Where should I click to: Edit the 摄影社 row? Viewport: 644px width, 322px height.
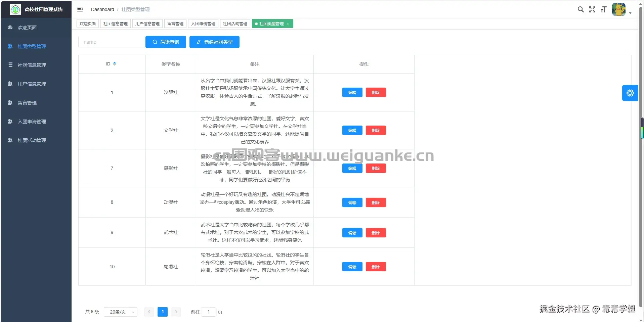click(x=352, y=168)
